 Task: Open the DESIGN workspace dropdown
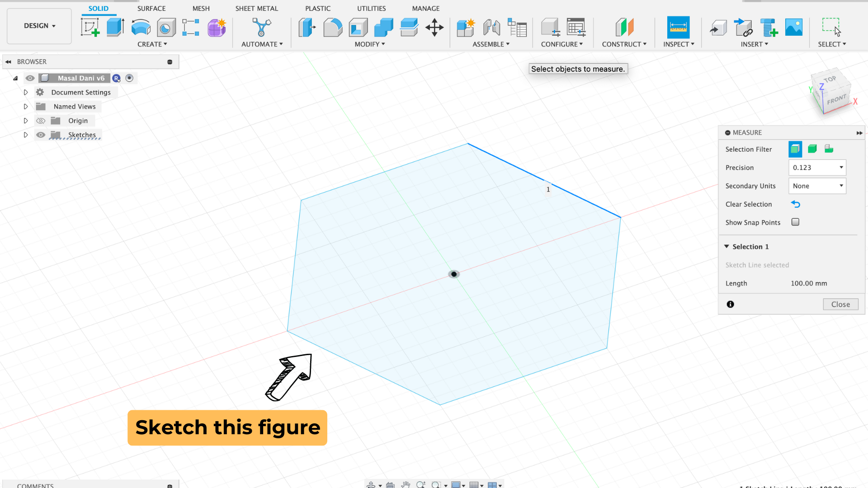pos(39,26)
